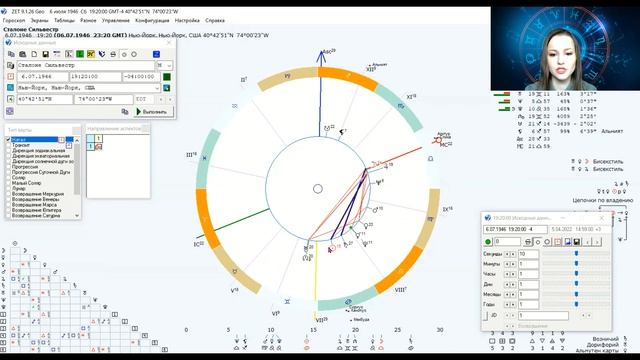Click the Выполнить button
This screenshot has height=360, width=640.
pyautogui.click(x=153, y=111)
